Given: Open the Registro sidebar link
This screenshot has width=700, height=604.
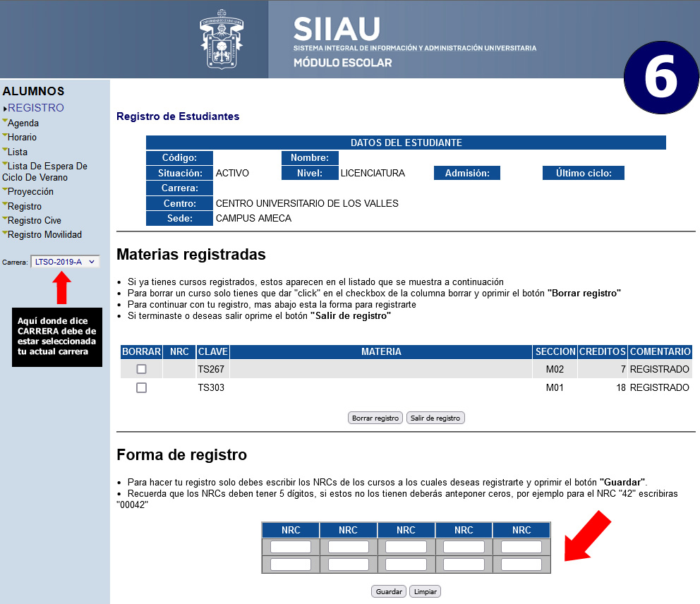Looking at the screenshot, I should [x=25, y=207].
